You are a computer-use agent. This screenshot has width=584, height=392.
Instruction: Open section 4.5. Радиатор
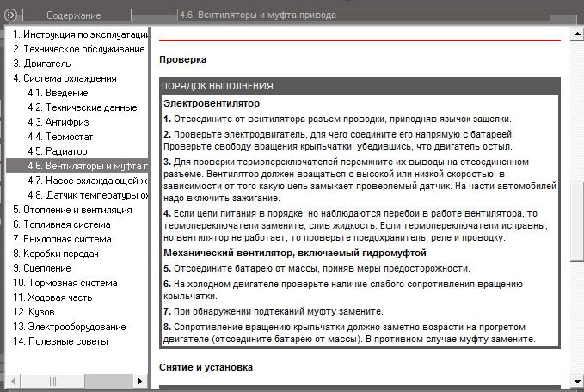pos(58,151)
